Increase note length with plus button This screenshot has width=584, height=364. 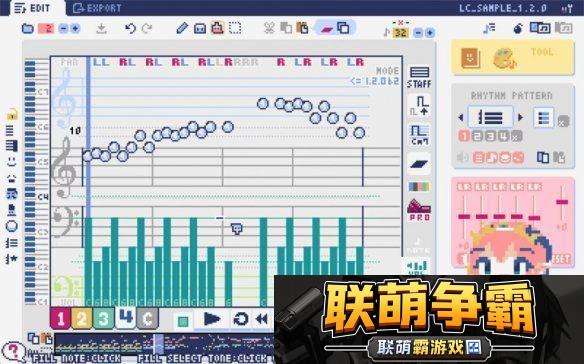click(429, 33)
